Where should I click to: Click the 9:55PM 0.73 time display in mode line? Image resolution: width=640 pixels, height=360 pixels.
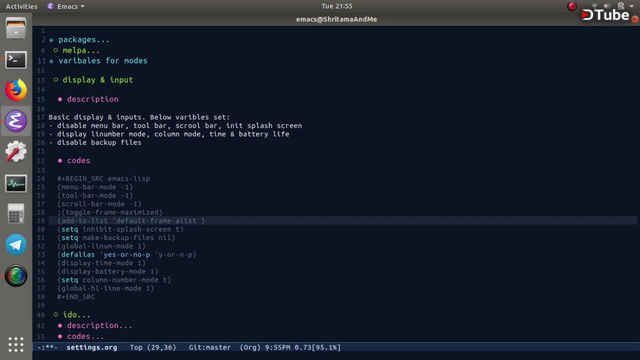click(x=287, y=347)
